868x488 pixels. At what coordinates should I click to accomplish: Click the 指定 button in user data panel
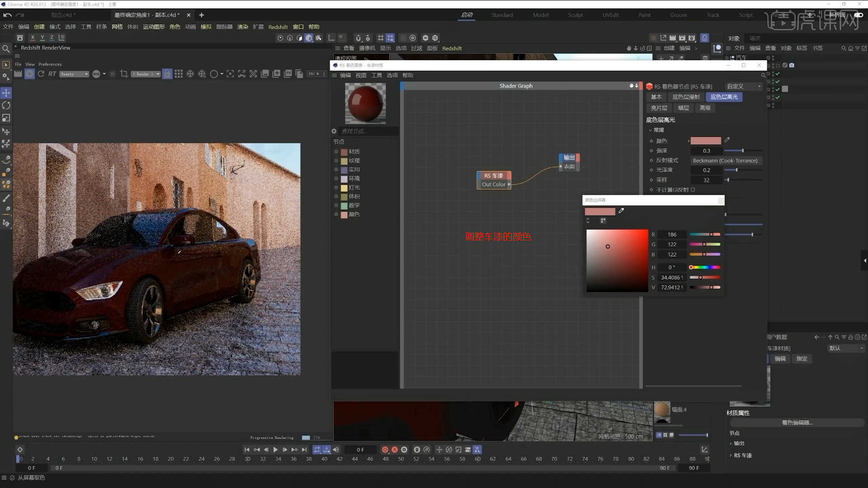[x=802, y=358]
